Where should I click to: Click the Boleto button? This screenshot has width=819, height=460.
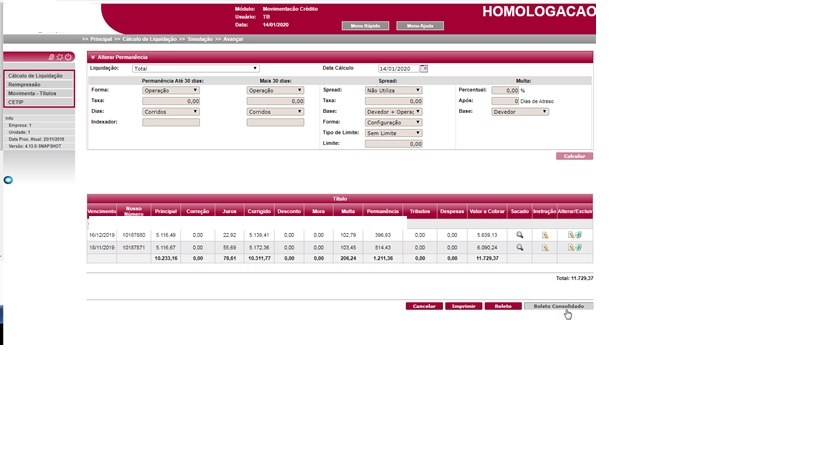click(x=503, y=306)
